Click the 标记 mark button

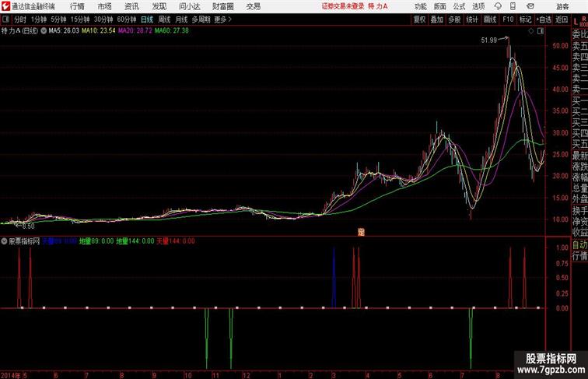(x=525, y=19)
